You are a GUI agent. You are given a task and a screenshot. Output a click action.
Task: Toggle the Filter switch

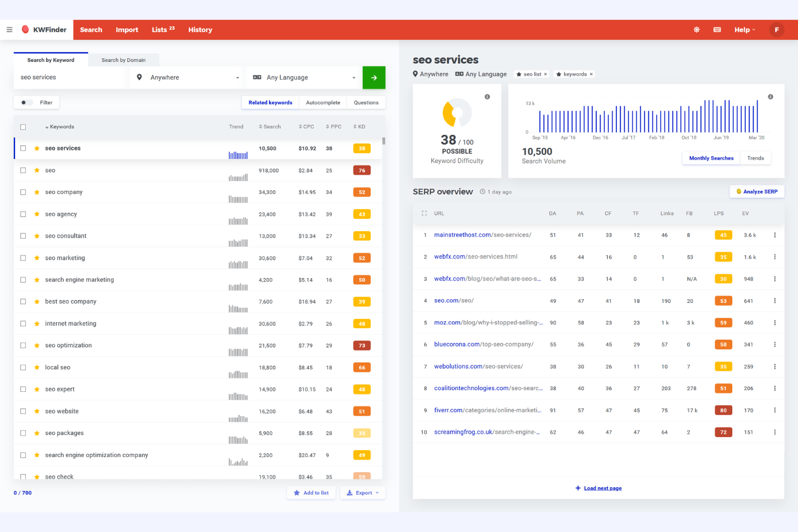click(x=26, y=102)
